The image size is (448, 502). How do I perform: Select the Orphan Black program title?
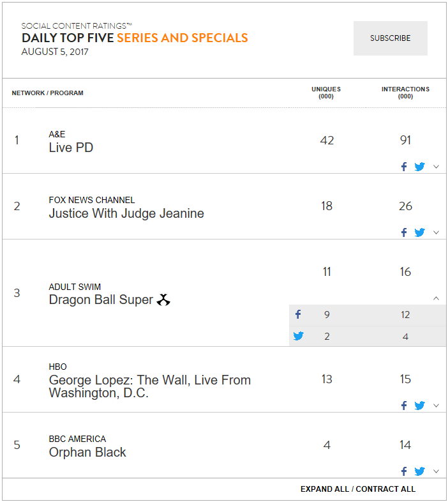[87, 452]
